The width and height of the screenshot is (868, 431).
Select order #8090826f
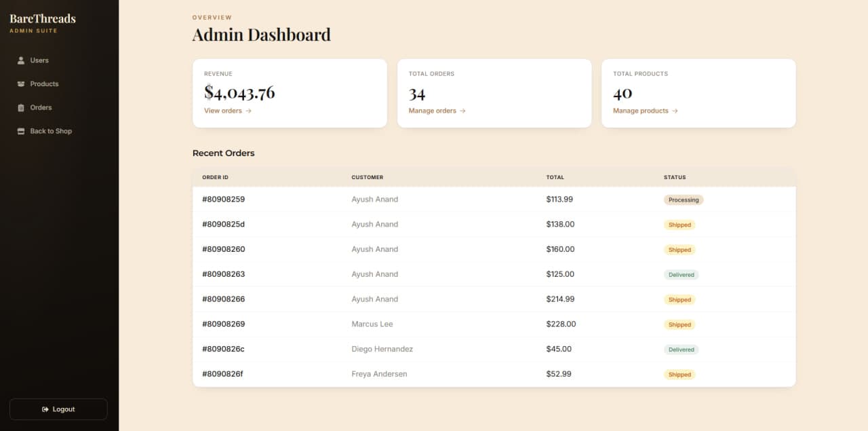point(222,374)
